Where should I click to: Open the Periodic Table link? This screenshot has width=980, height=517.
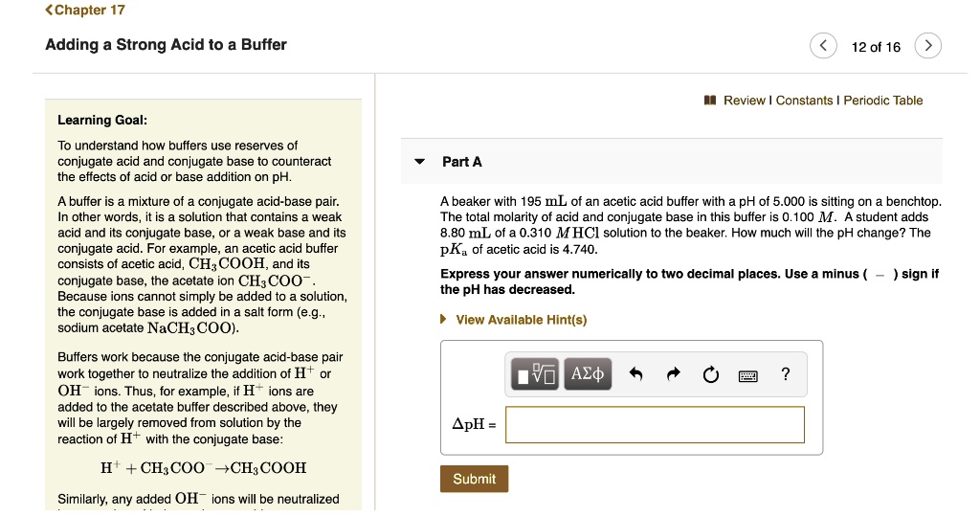click(882, 101)
